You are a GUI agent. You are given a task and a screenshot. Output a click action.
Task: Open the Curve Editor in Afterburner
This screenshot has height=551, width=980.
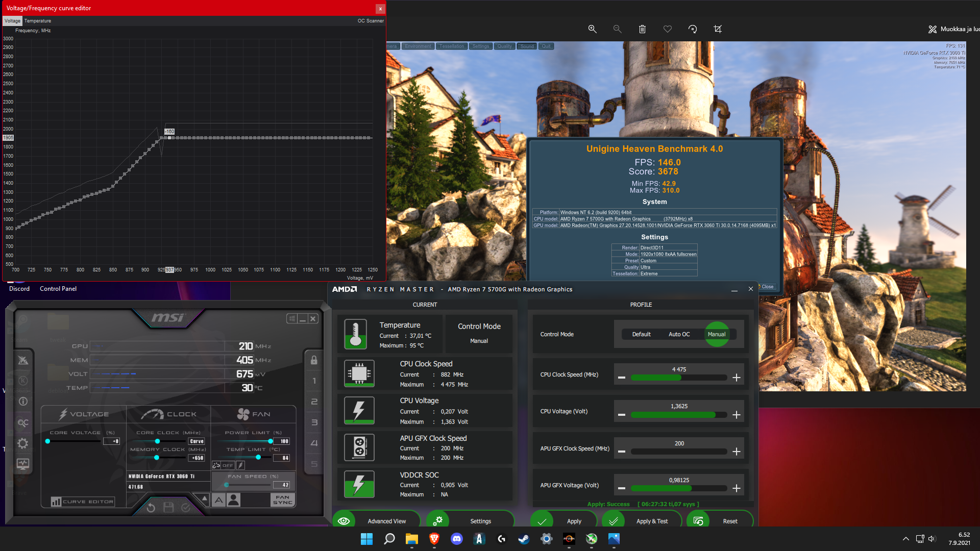pos(83,502)
